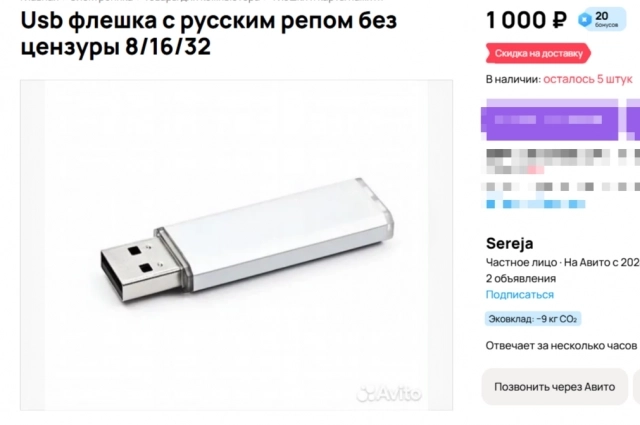Click the Avito watermark logo on photo

389,394
